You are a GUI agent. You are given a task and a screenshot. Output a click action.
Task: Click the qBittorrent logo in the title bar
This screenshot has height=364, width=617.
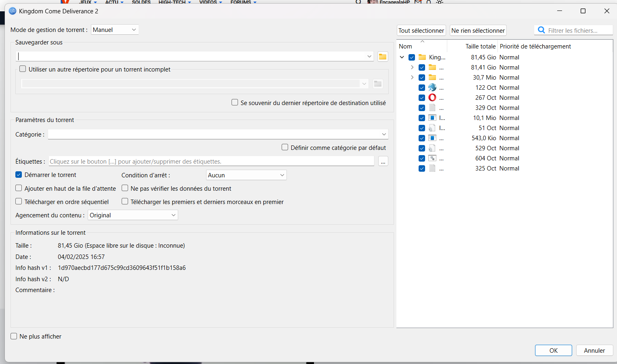click(13, 11)
